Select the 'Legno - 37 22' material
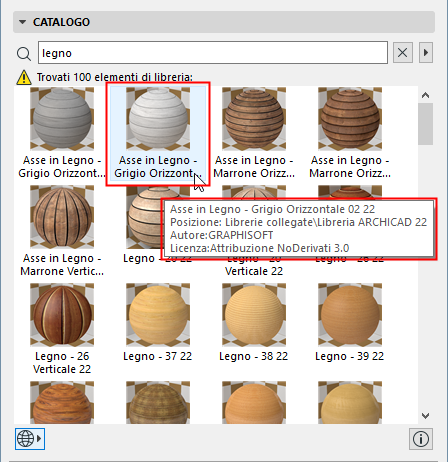Viewport: 448px width, 462px height. pyautogui.click(x=158, y=315)
